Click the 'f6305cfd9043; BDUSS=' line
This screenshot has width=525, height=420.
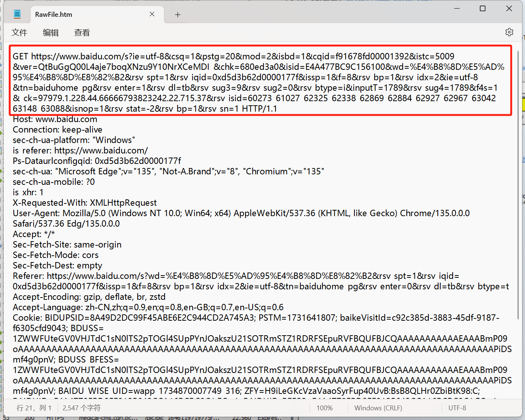[58, 328]
